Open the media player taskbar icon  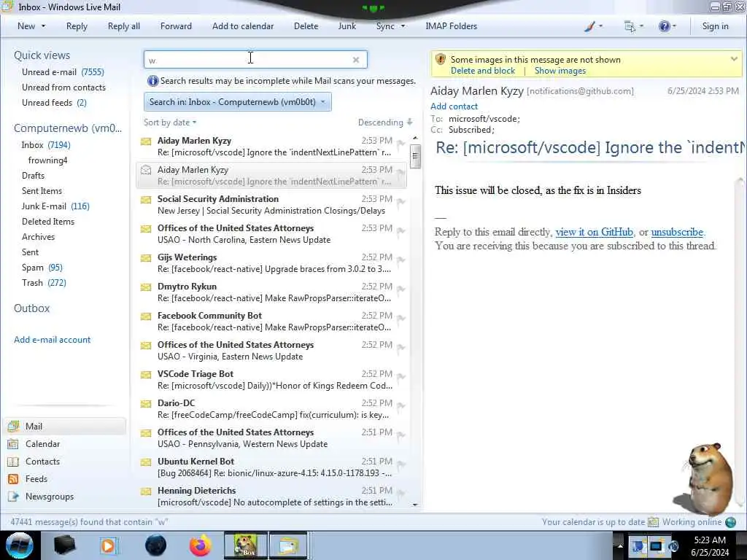[109, 545]
